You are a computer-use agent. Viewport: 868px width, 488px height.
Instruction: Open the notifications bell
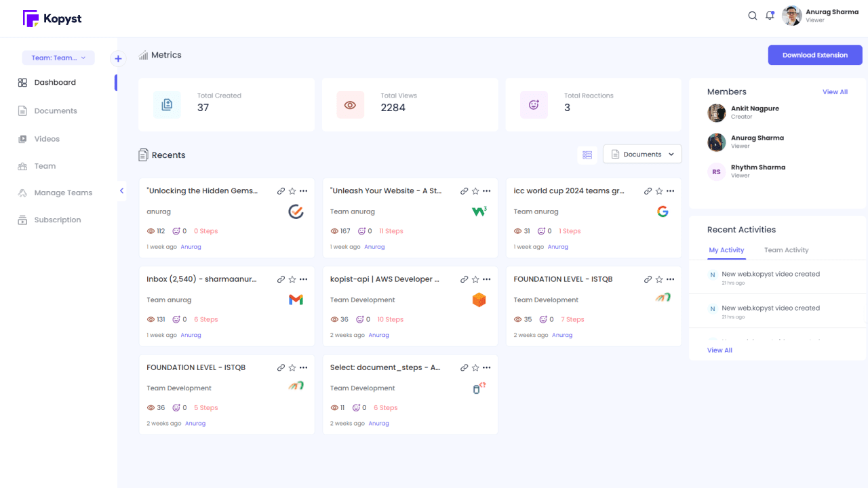770,16
